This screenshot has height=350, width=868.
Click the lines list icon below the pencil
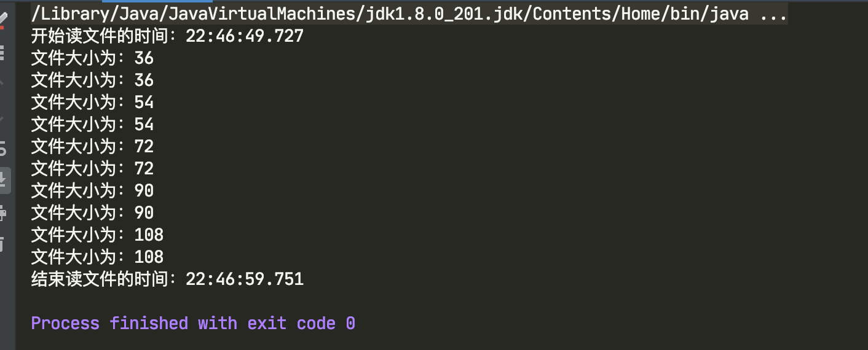2,52
